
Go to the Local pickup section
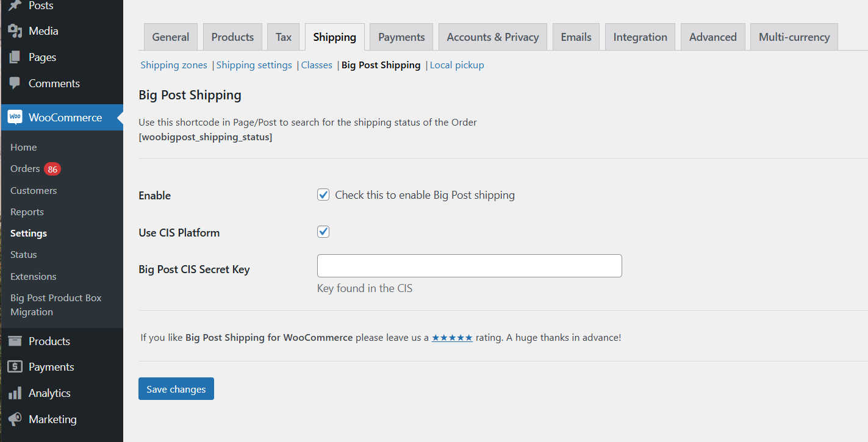point(457,65)
